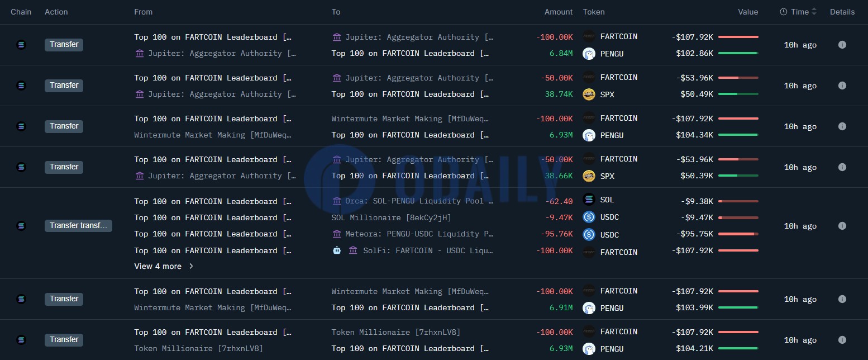
Task: Open details info icon for Transfer transf... row
Action: [x=842, y=226]
